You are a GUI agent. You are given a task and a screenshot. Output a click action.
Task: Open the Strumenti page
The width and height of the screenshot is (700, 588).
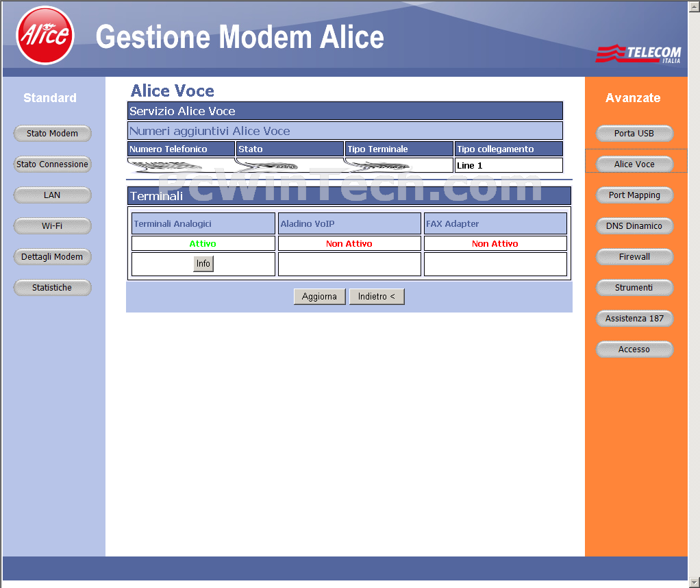pos(634,287)
